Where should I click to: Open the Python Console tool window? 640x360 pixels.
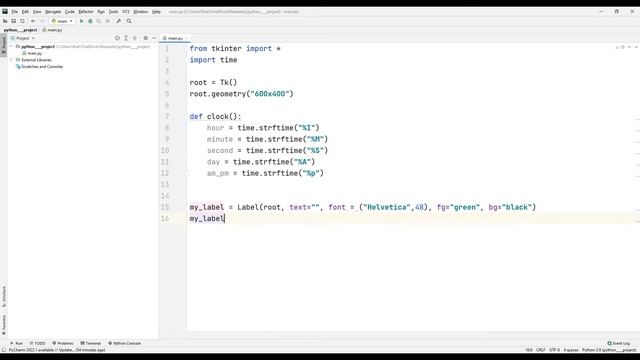tap(124, 343)
